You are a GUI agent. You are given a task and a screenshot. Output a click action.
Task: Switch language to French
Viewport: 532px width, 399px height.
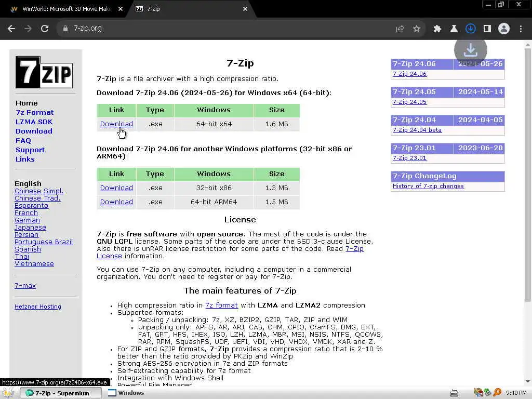click(26, 212)
